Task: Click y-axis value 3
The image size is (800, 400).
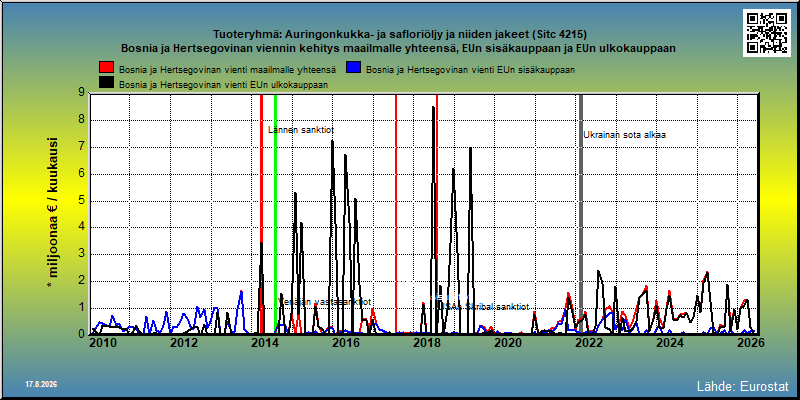Action: point(81,254)
